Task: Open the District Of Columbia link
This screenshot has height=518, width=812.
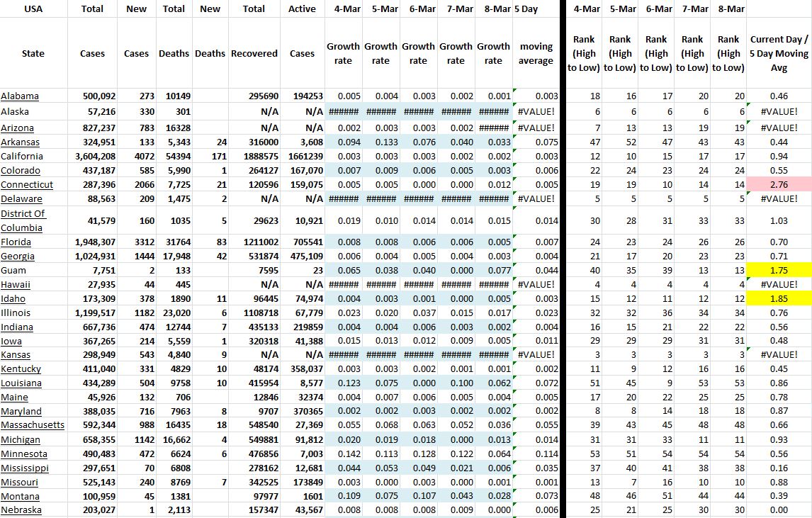Action: [x=23, y=220]
